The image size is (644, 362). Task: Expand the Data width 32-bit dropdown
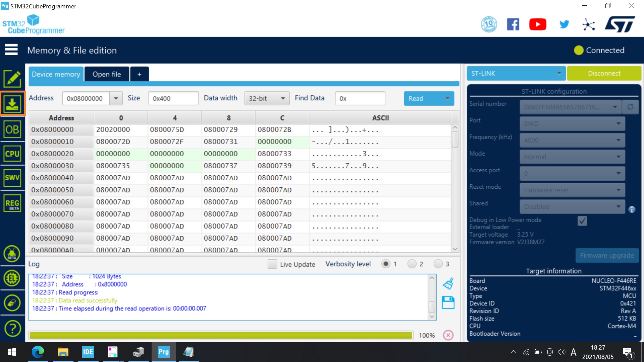coord(283,98)
